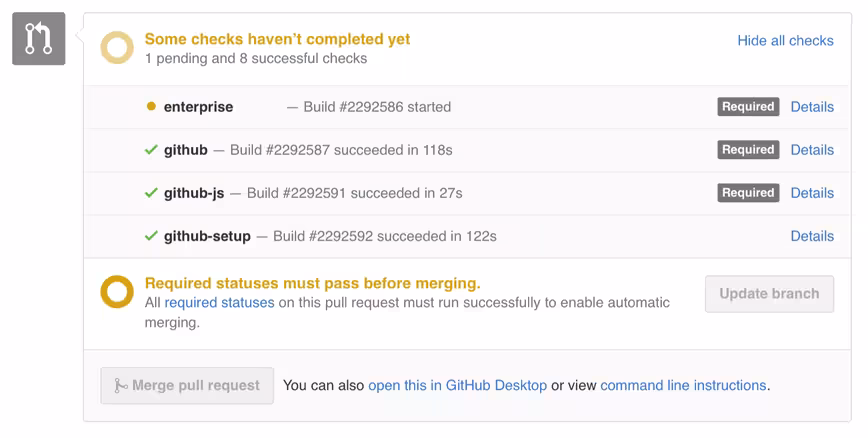Image resolution: width=868 pixels, height=438 pixels.
Task: Hide all checks
Action: coord(785,40)
